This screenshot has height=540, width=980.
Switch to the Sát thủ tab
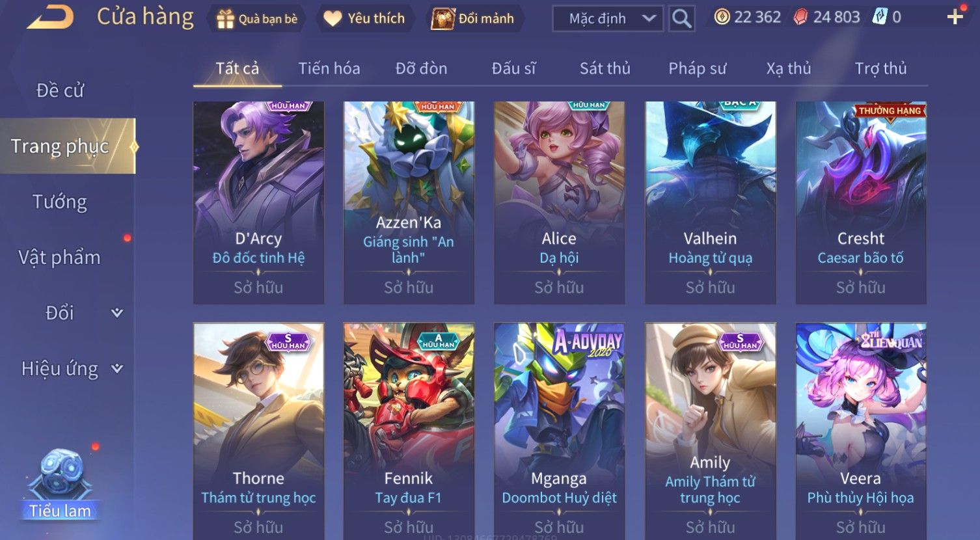click(605, 68)
